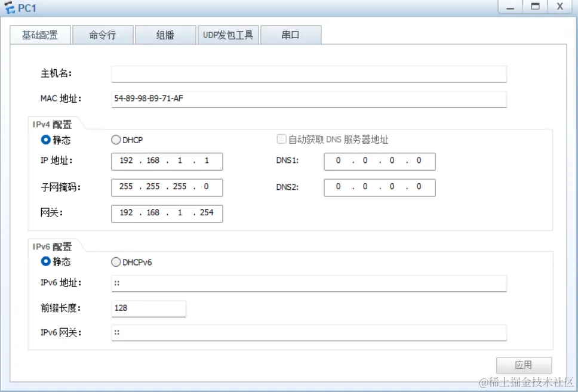Viewport: 578px width, 392px height.
Task: Click the eNSP PC icon in title bar
Action: point(10,8)
